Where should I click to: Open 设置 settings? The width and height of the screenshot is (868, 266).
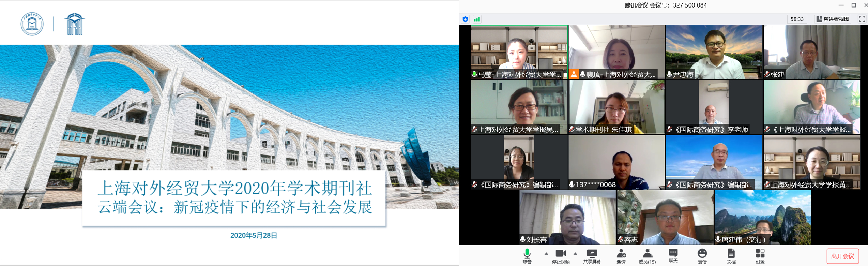(760, 256)
